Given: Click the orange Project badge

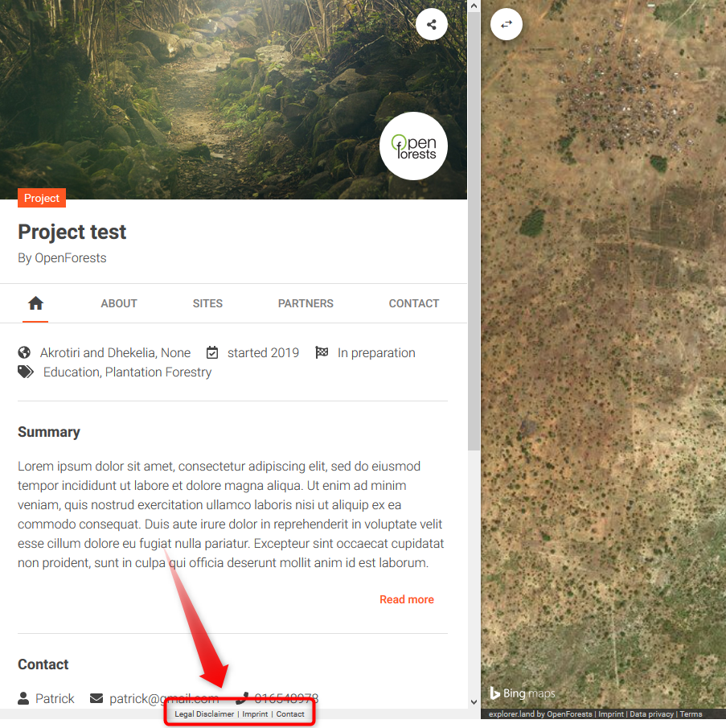Looking at the screenshot, I should pos(42,198).
